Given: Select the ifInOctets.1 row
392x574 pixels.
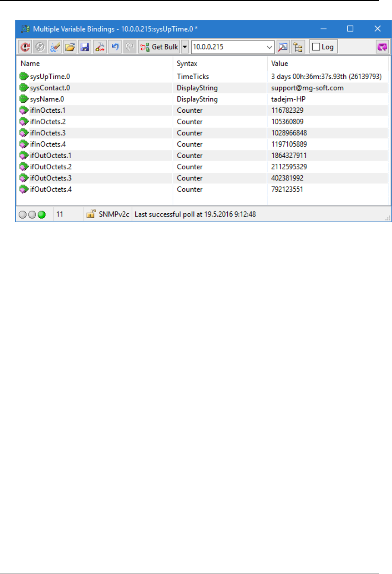Looking at the screenshot, I should tap(203, 110).
